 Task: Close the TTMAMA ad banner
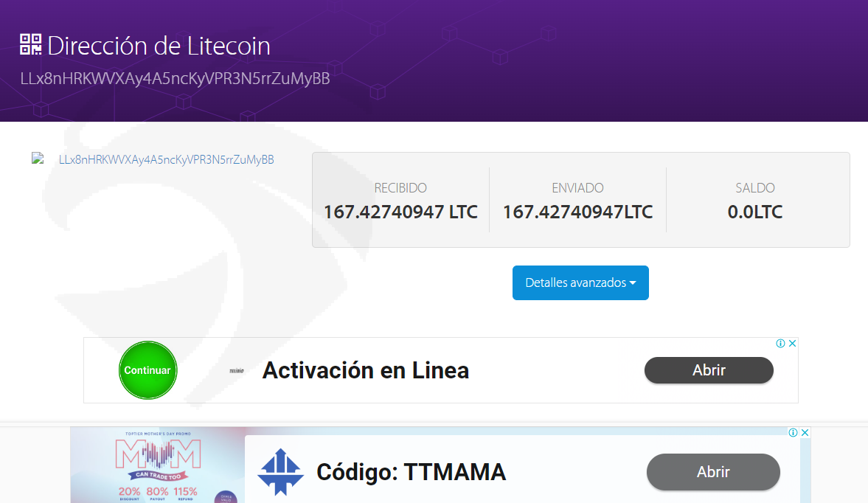(x=805, y=433)
